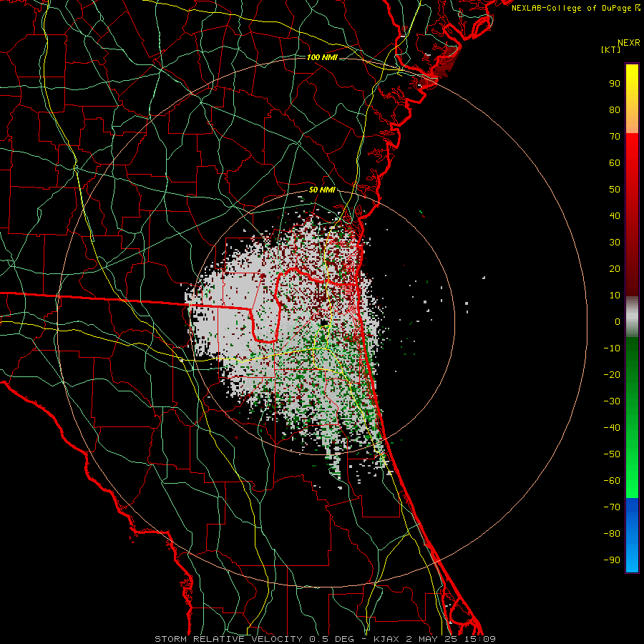Click the 0.5 DEG elevation text
Viewport: 644px width, 644px height.
(x=335, y=639)
